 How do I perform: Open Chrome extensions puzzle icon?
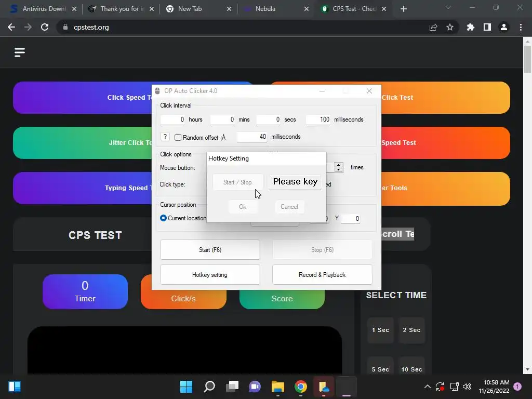pos(470,27)
